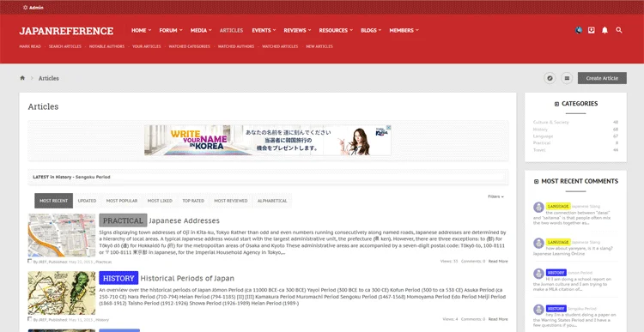
Task: Click the Admin gear icon in top bar
Action: [x=26, y=8]
